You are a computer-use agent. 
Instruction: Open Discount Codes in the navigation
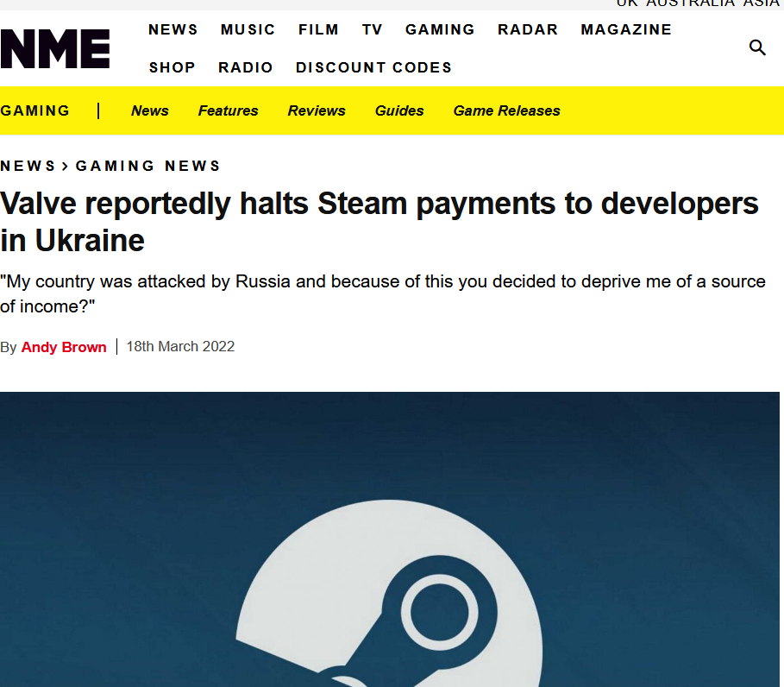(x=373, y=67)
